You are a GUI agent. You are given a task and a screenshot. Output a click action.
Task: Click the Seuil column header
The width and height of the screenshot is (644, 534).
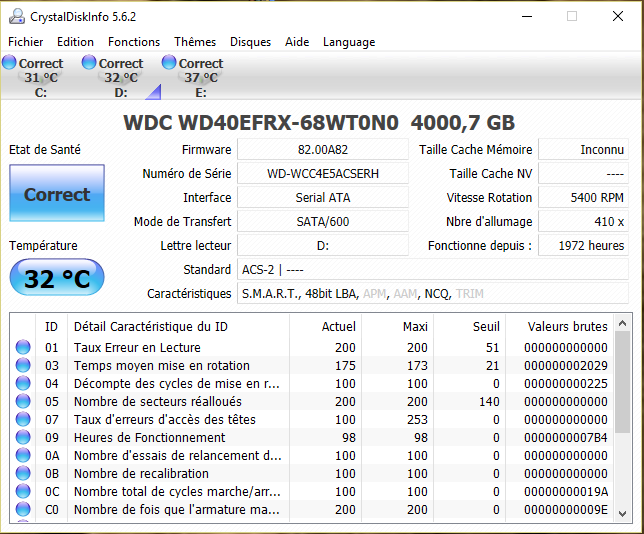(x=470, y=327)
